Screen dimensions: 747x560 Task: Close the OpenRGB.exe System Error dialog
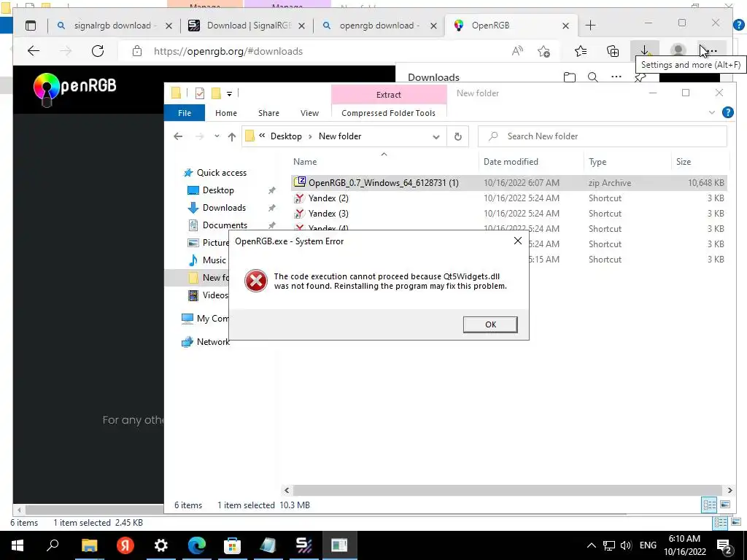tap(518, 241)
